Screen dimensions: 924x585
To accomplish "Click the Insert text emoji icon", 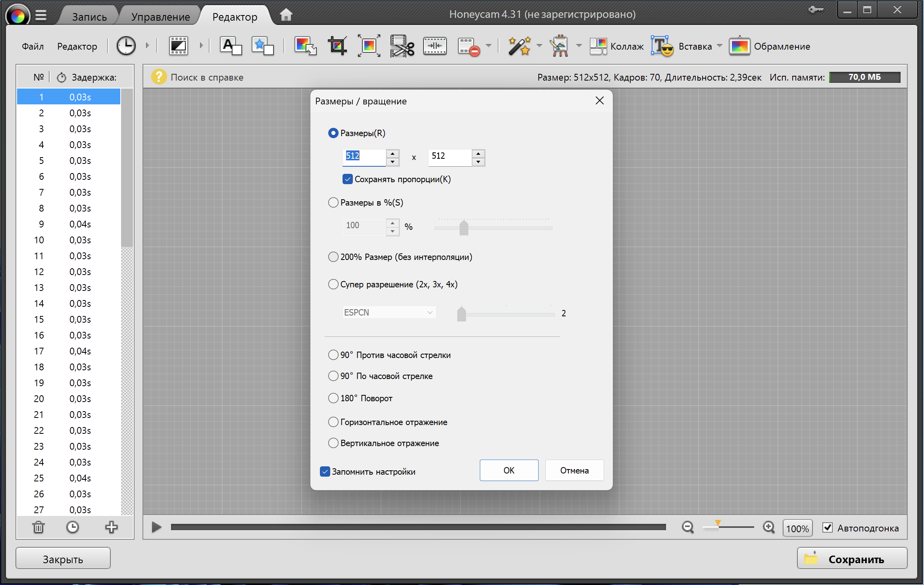I will click(x=662, y=46).
